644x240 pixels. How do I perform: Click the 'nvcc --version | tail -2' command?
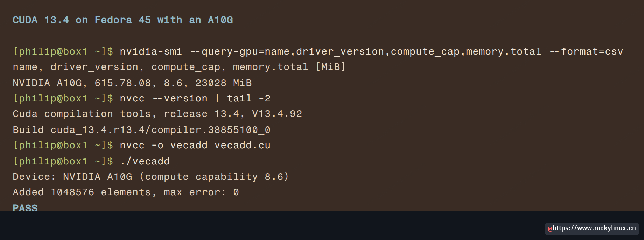coord(195,98)
